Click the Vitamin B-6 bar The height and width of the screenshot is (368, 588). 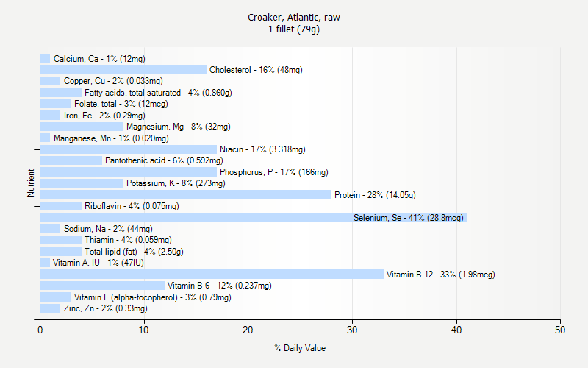(102, 286)
